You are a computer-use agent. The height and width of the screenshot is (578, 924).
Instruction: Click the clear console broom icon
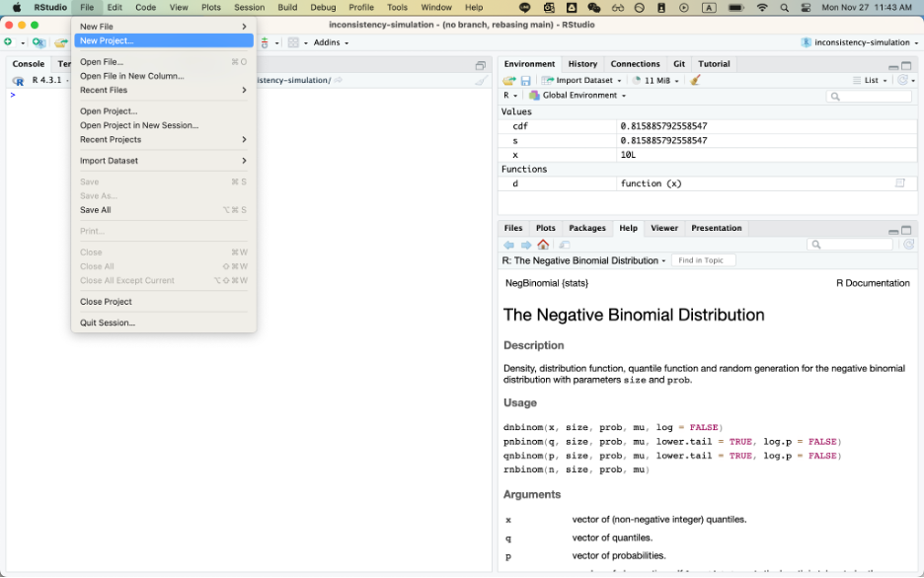point(482,80)
